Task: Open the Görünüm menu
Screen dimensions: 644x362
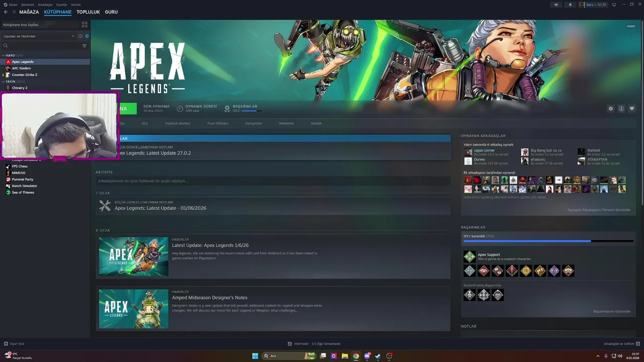Action: pyautogui.click(x=28, y=5)
